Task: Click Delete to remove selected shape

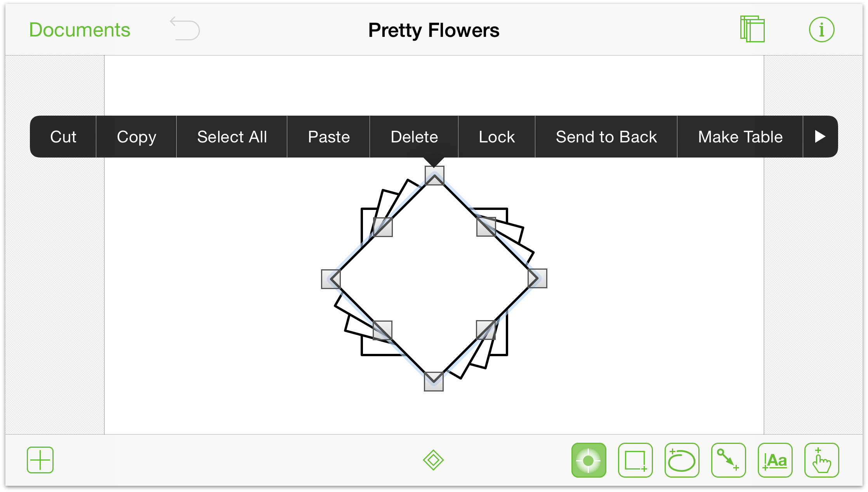Action: [x=414, y=137]
